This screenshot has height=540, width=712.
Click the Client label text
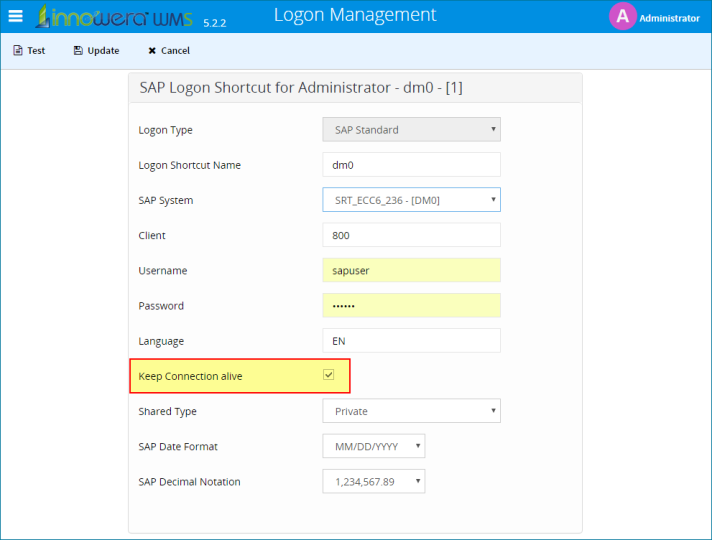click(x=152, y=235)
